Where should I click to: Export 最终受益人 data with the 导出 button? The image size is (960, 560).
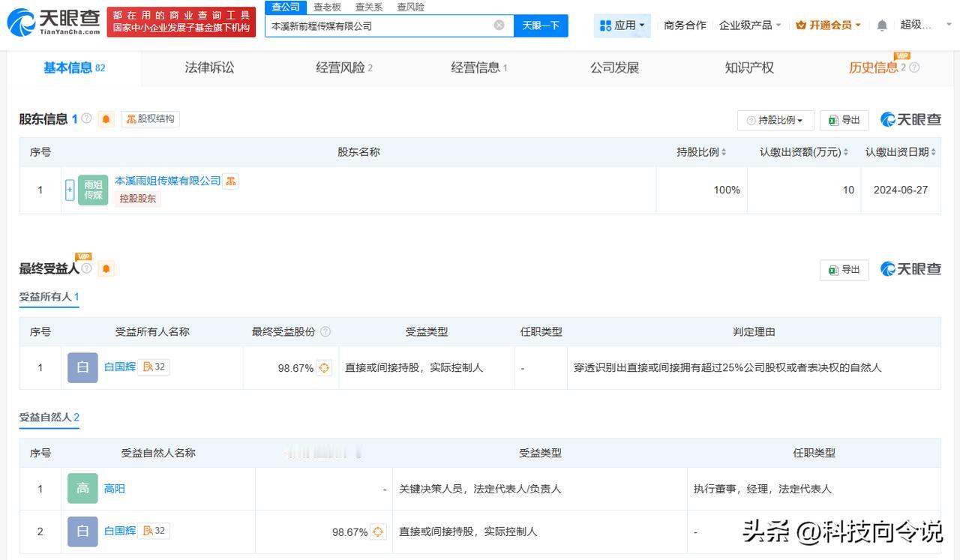(x=844, y=270)
